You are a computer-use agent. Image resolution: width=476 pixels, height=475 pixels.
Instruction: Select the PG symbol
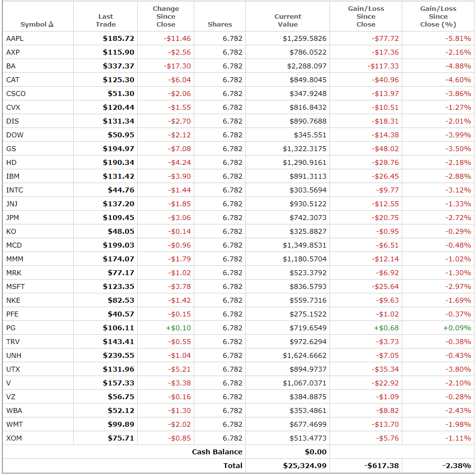coord(11,328)
